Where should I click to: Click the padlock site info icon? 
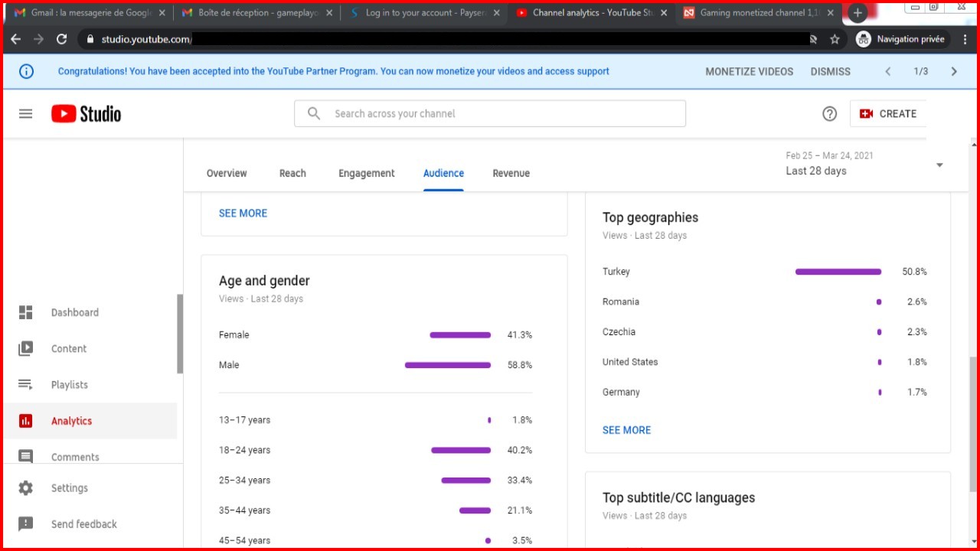point(90,39)
